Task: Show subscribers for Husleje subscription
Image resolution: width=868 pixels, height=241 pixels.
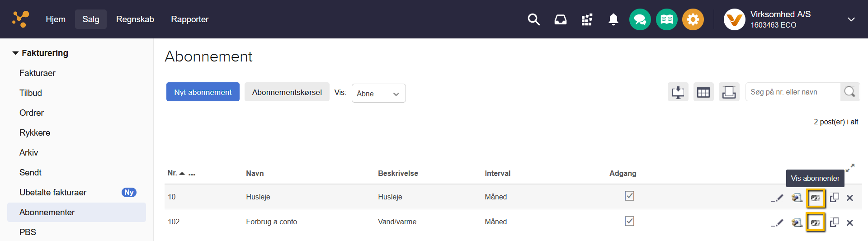Action: (816, 198)
